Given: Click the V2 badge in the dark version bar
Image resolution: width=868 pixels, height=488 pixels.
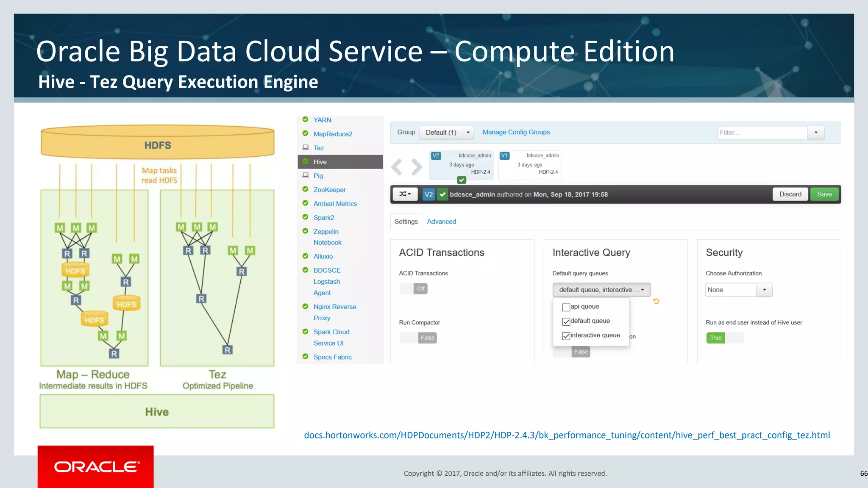Looking at the screenshot, I should pyautogui.click(x=429, y=194).
